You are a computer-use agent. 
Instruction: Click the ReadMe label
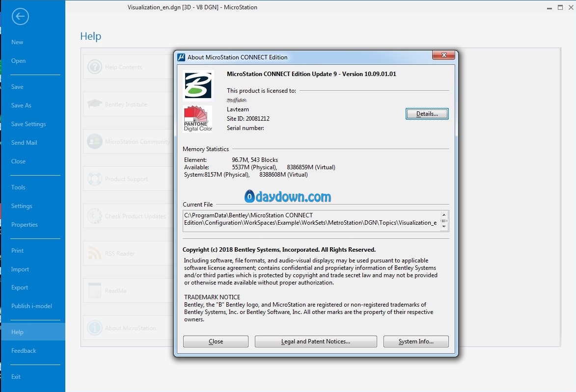click(116, 291)
